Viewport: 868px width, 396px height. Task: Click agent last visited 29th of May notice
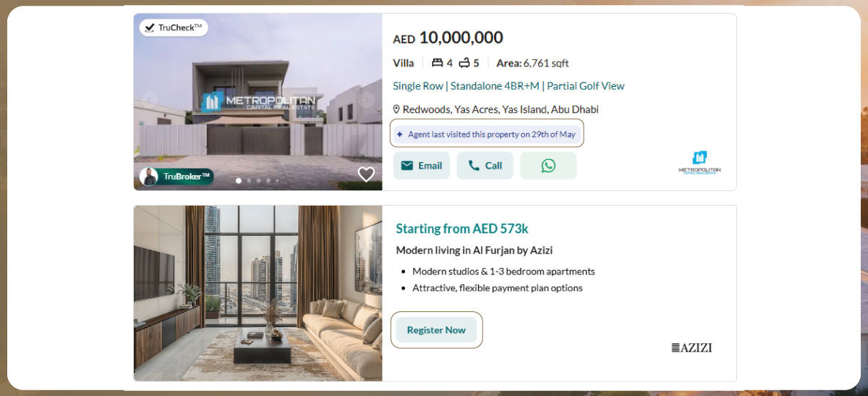[488, 134]
